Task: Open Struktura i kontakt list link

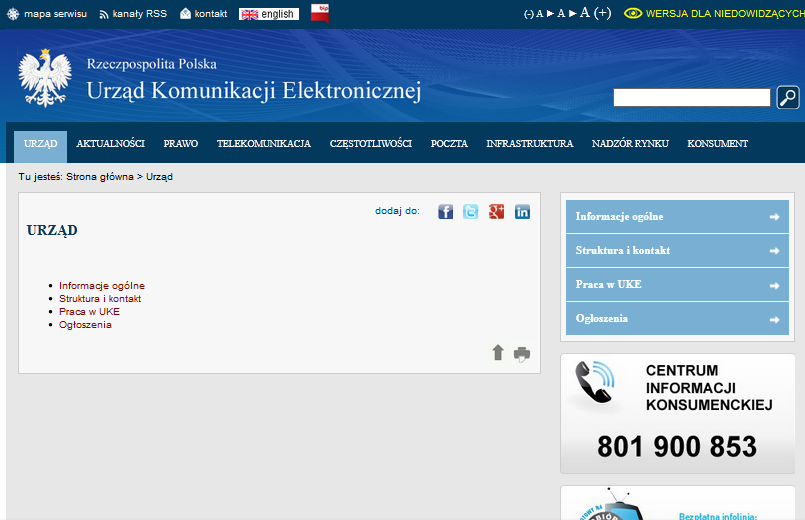Action: coord(100,299)
